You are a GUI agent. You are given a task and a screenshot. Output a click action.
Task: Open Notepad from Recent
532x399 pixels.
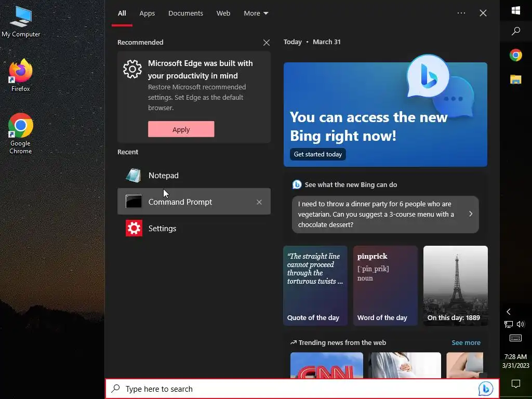point(194,176)
